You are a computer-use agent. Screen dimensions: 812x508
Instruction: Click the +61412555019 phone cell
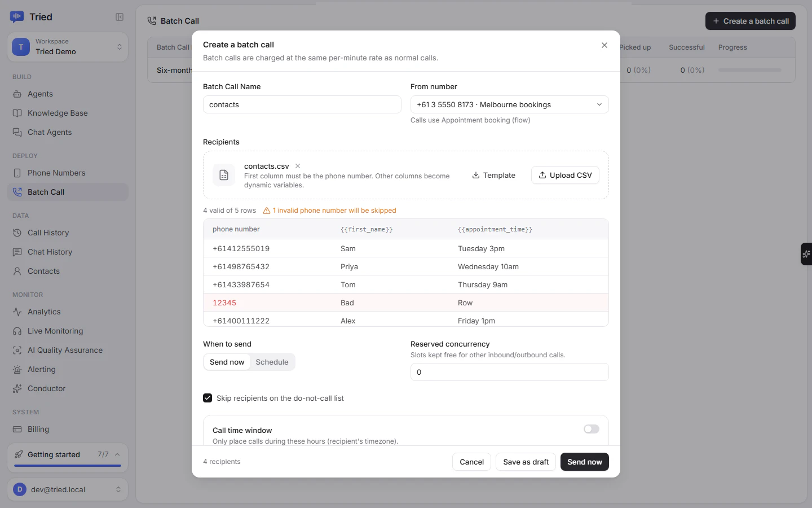coord(241,249)
